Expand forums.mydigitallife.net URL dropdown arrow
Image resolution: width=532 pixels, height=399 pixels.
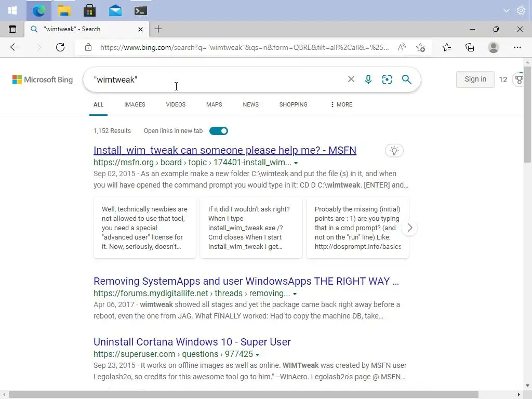click(295, 294)
